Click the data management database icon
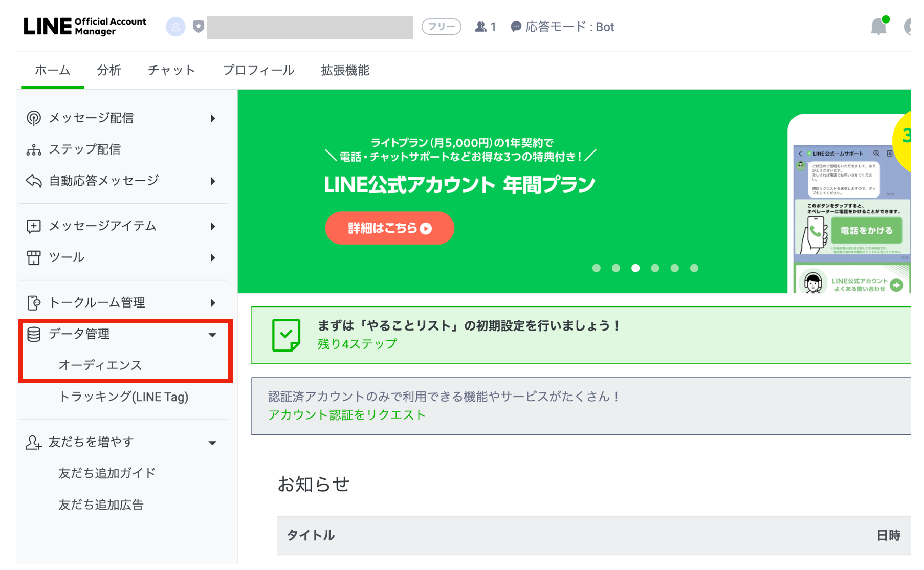The height and width of the screenshot is (570, 924). pyautogui.click(x=34, y=334)
